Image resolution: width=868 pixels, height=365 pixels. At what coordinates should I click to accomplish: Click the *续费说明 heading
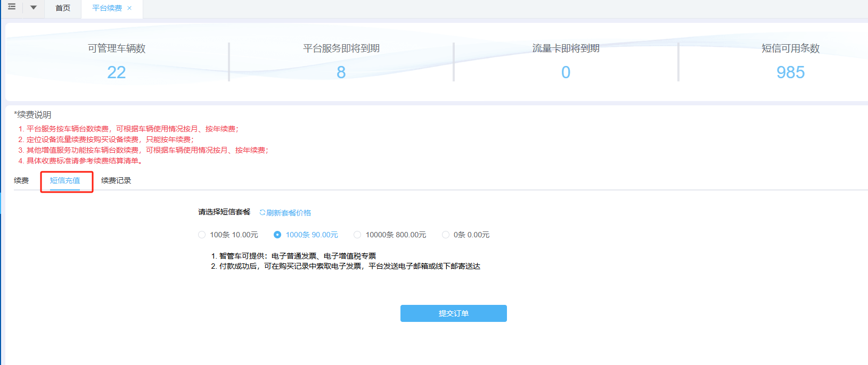(32, 115)
